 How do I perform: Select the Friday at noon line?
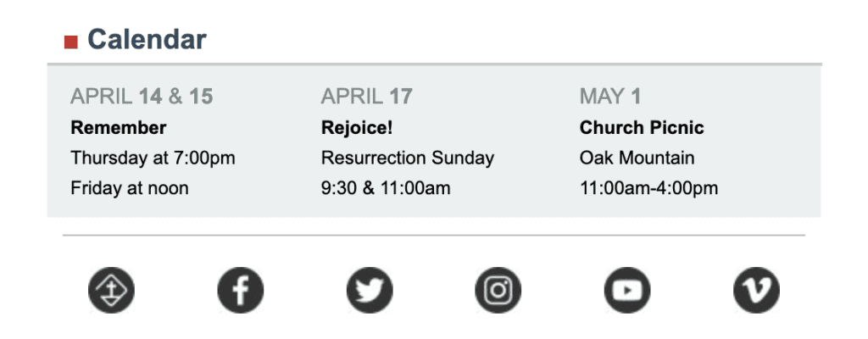tap(130, 188)
